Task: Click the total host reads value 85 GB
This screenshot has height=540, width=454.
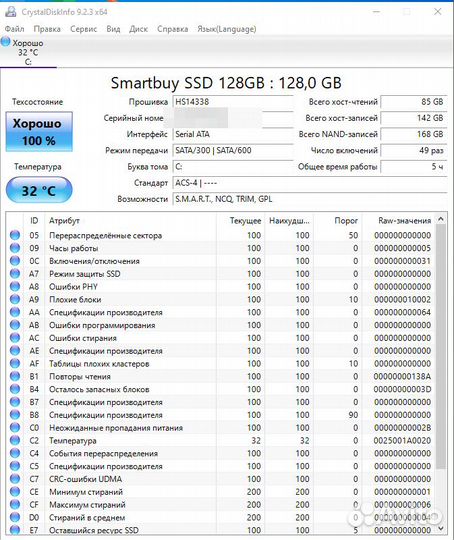Action: click(414, 102)
